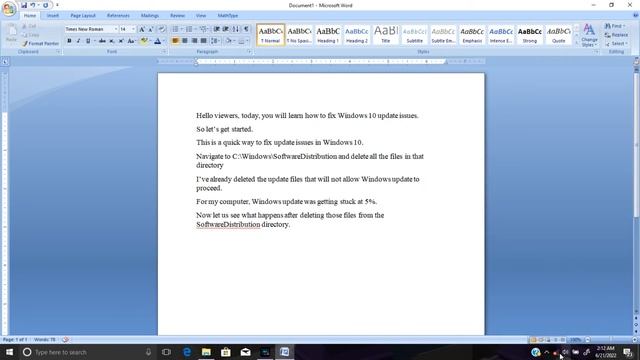Check the proofing errors status icon

66,340
